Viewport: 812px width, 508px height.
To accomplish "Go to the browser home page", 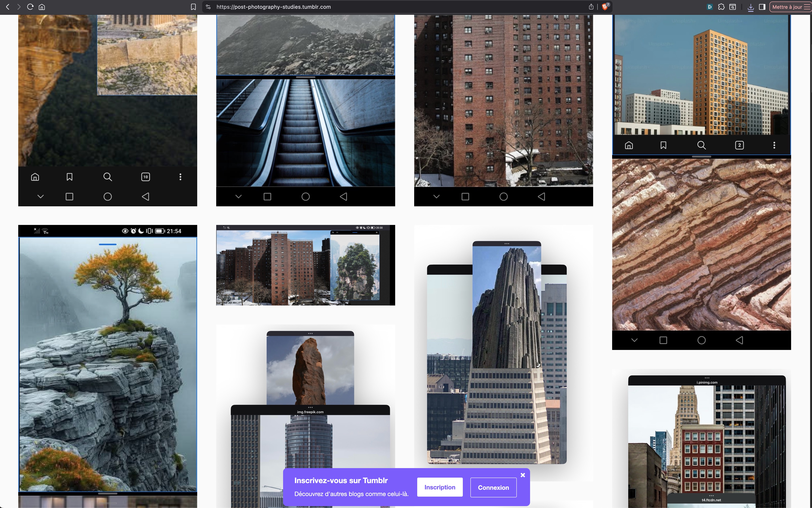I will pos(42,7).
